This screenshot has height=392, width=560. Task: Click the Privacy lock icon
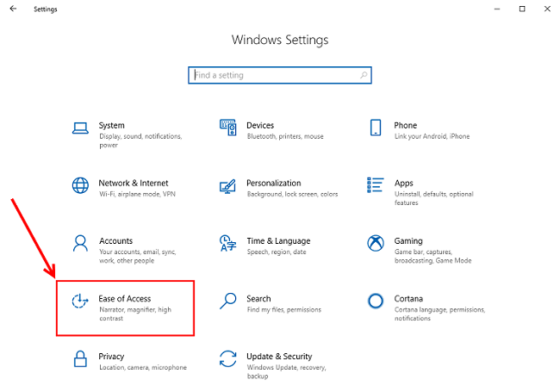(x=80, y=358)
